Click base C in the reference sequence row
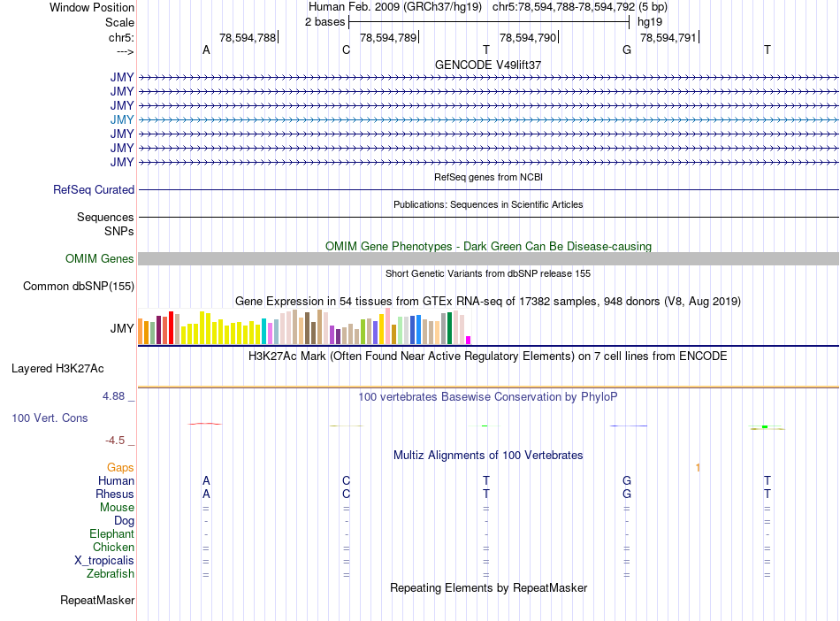840x621 pixels. click(346, 50)
